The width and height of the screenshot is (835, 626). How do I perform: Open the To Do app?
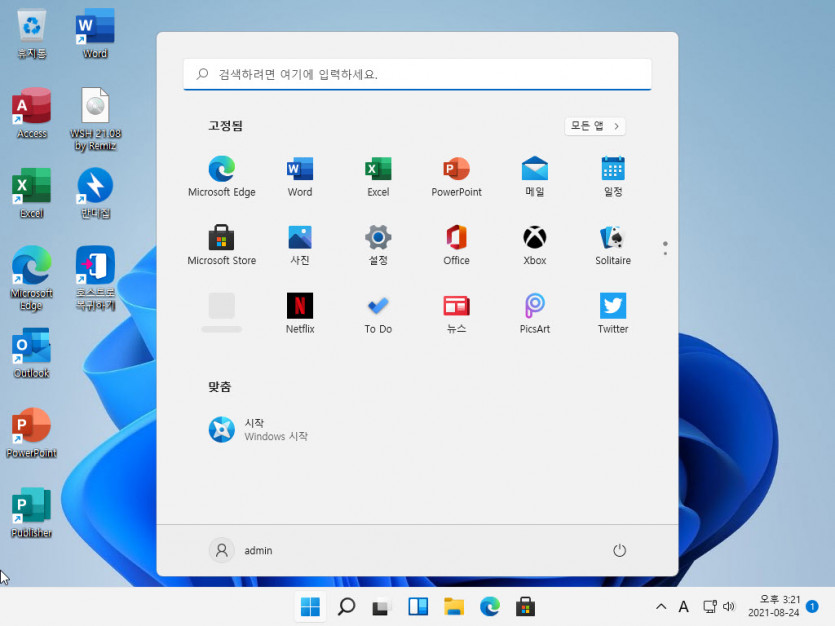(x=378, y=314)
